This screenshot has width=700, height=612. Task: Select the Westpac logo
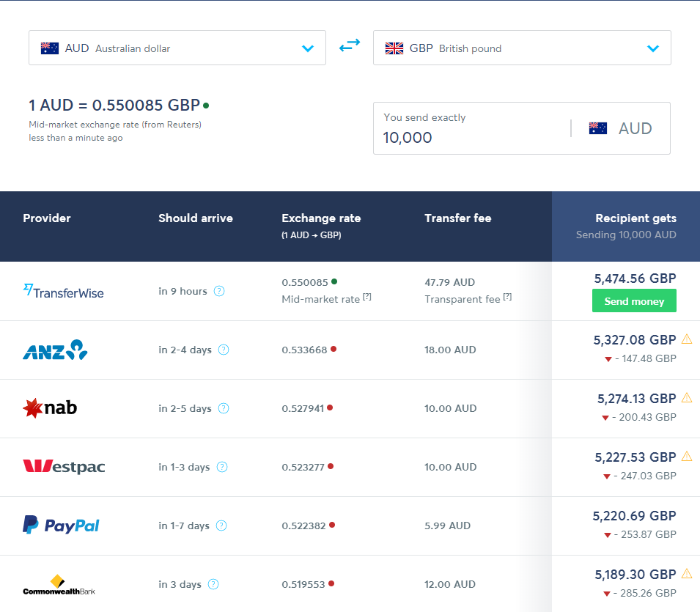63,467
